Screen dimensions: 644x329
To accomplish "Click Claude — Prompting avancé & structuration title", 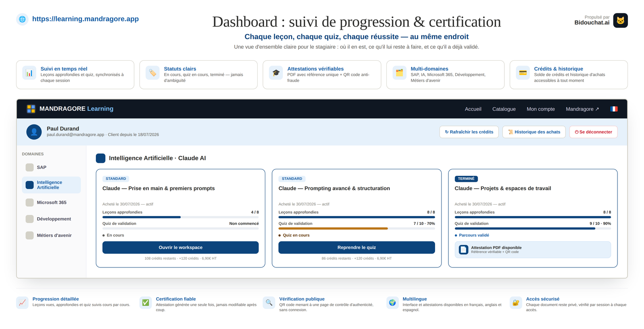I will tap(334, 188).
